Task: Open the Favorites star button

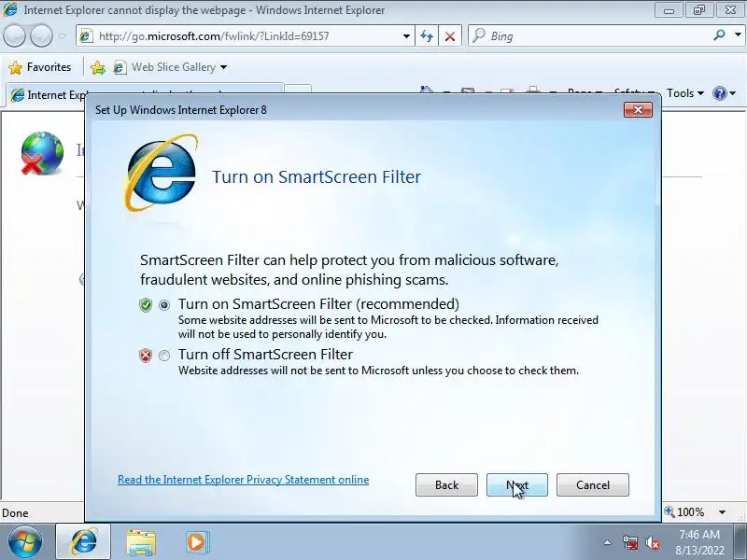Action: 40,67
